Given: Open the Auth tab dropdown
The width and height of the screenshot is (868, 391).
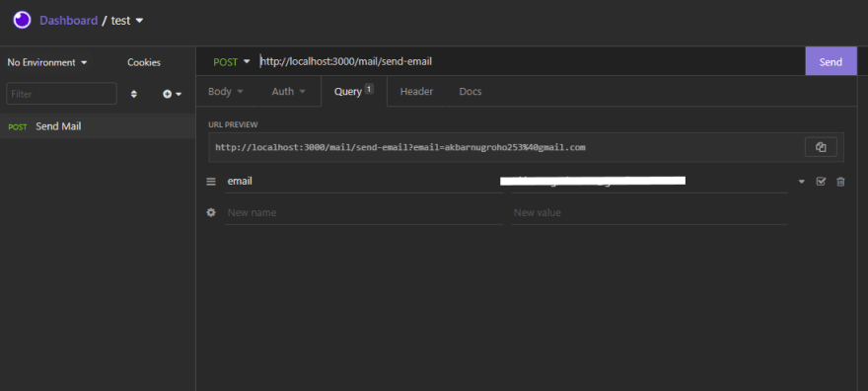Looking at the screenshot, I should tap(288, 92).
